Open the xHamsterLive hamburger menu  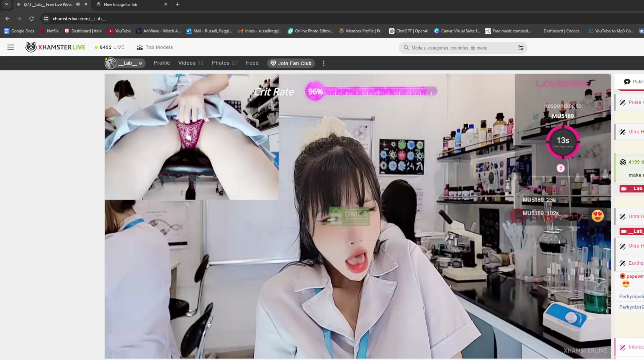11,47
